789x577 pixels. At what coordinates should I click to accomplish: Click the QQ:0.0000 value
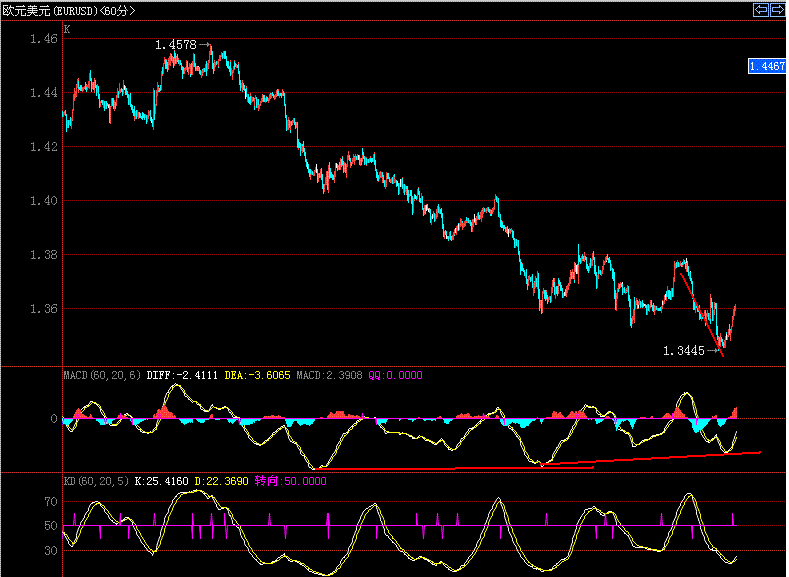[396, 375]
